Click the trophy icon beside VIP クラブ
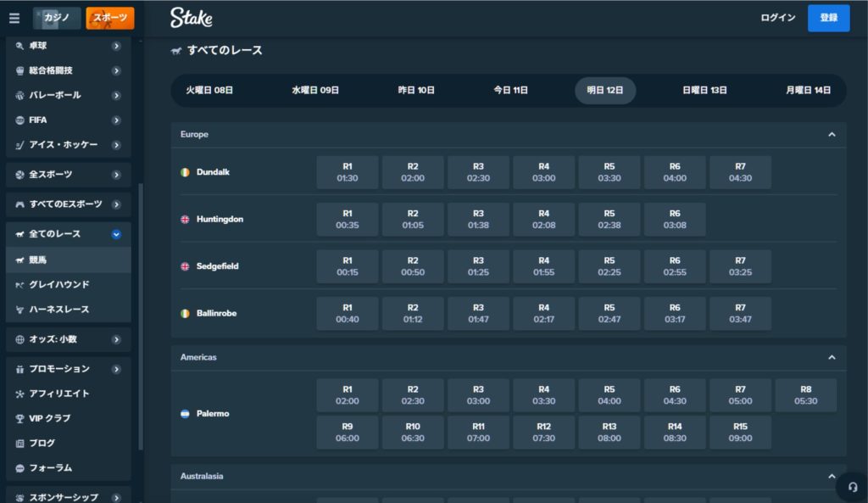The width and height of the screenshot is (868, 503). pos(20,419)
